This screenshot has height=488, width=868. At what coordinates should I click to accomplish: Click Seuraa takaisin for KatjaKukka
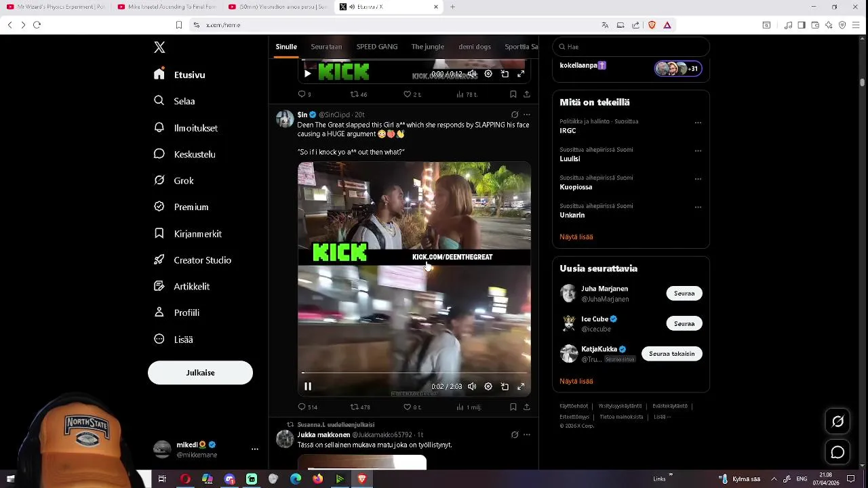(672, 354)
